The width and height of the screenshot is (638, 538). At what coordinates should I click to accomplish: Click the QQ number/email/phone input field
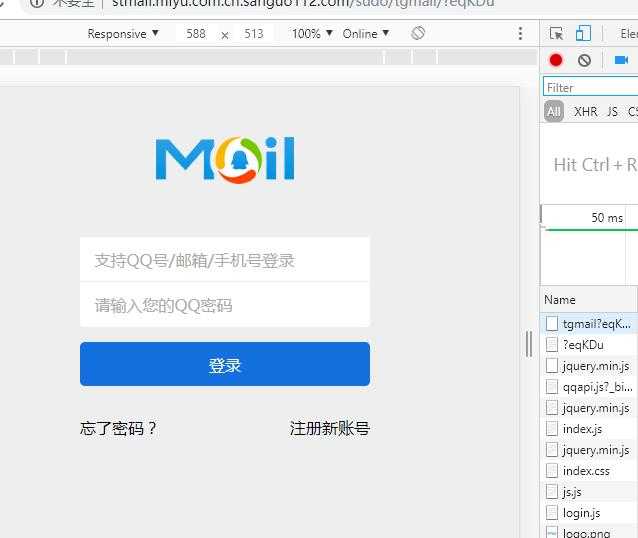(225, 260)
